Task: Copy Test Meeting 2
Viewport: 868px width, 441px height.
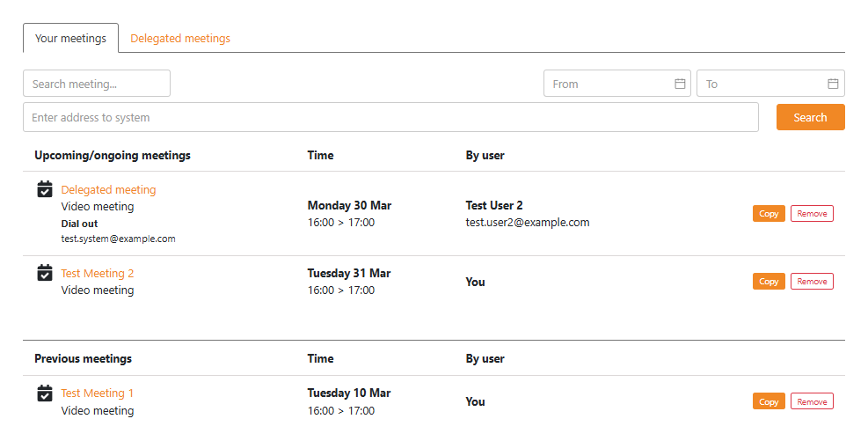Action: tap(769, 282)
